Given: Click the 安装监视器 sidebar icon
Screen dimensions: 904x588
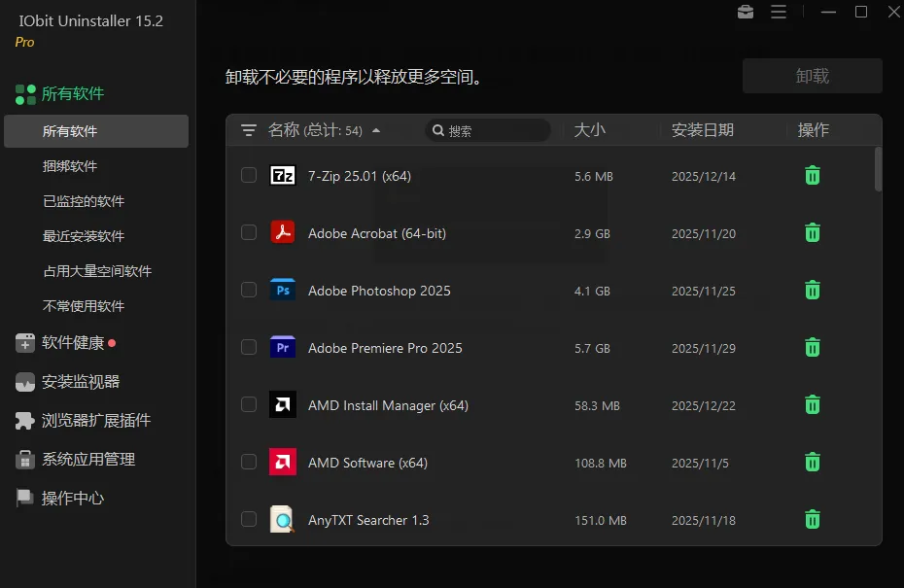Looking at the screenshot, I should click(25, 382).
